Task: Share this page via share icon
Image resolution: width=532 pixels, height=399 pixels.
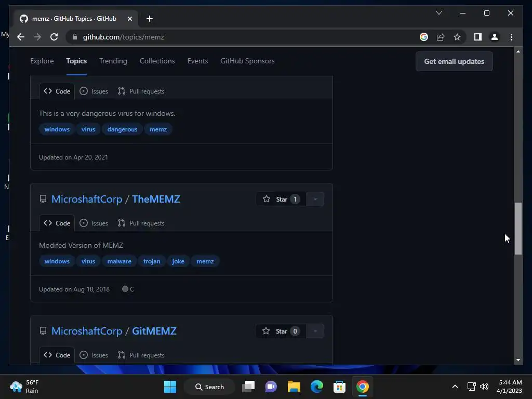Action: coord(441,37)
